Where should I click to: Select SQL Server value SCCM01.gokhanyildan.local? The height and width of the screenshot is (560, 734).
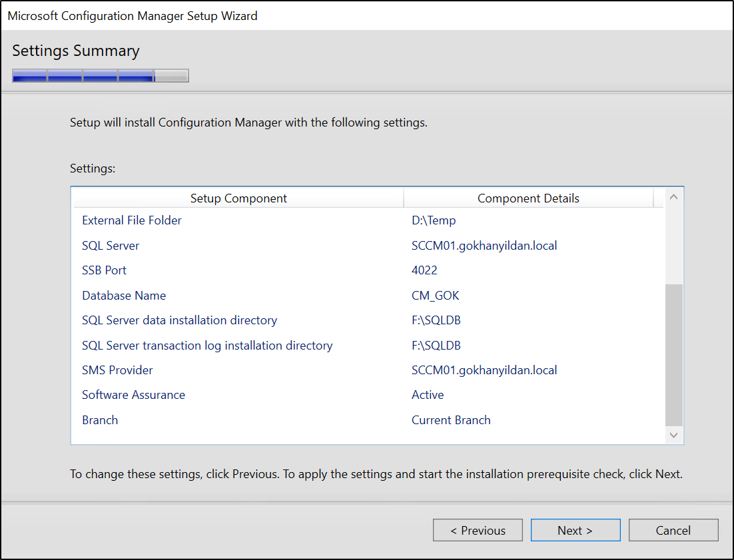(484, 246)
